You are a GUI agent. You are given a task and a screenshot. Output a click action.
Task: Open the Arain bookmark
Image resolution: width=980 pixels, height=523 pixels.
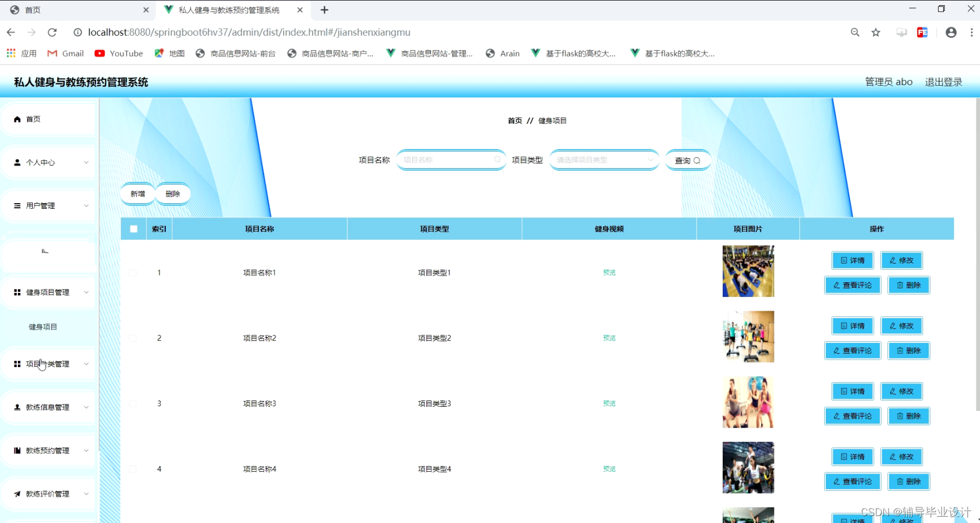click(503, 54)
